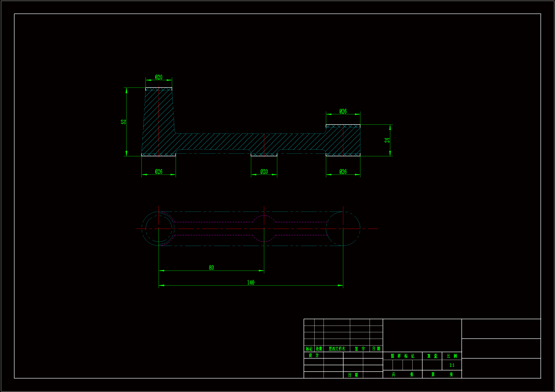The width and height of the screenshot is (555, 392).
Task: Click the 1:1 scale value in title block
Action: tap(452, 365)
